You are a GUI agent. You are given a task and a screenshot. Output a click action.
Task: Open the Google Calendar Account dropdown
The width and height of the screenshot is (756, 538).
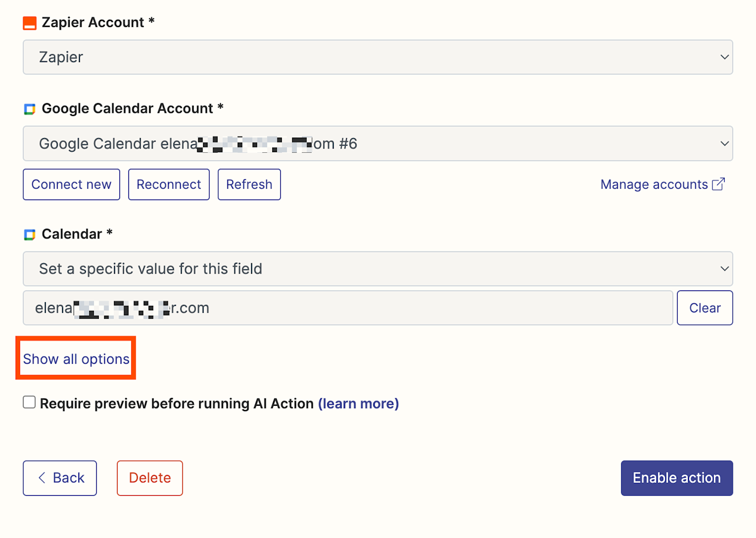pos(377,144)
